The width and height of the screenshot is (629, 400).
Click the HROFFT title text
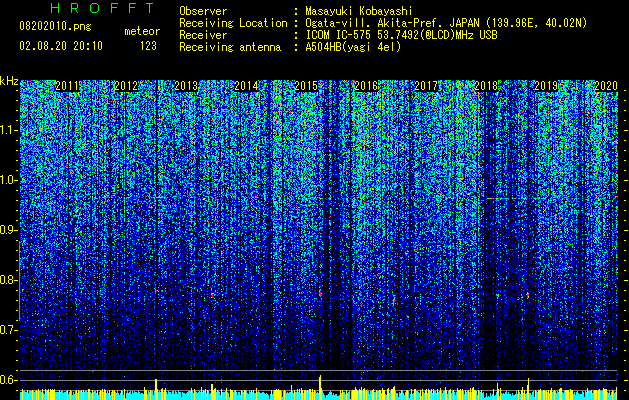(102, 8)
